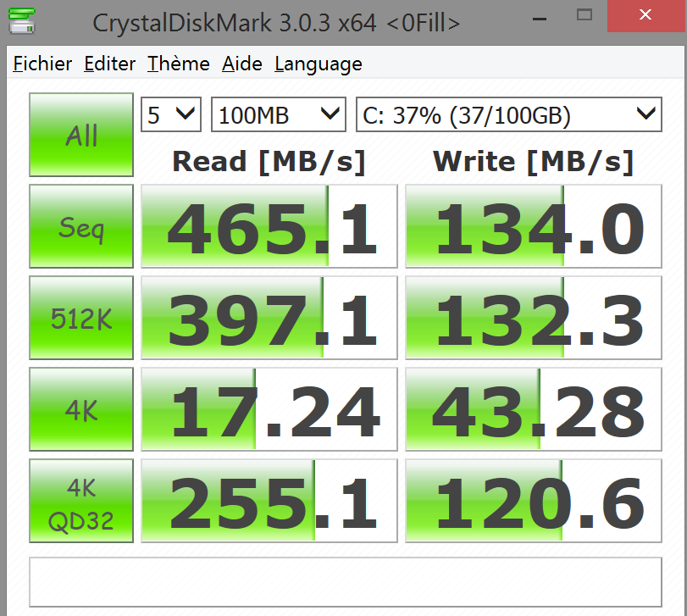Click the CrystalDiskMark app icon in title bar
The height and width of the screenshot is (616, 687).
(x=22, y=21)
